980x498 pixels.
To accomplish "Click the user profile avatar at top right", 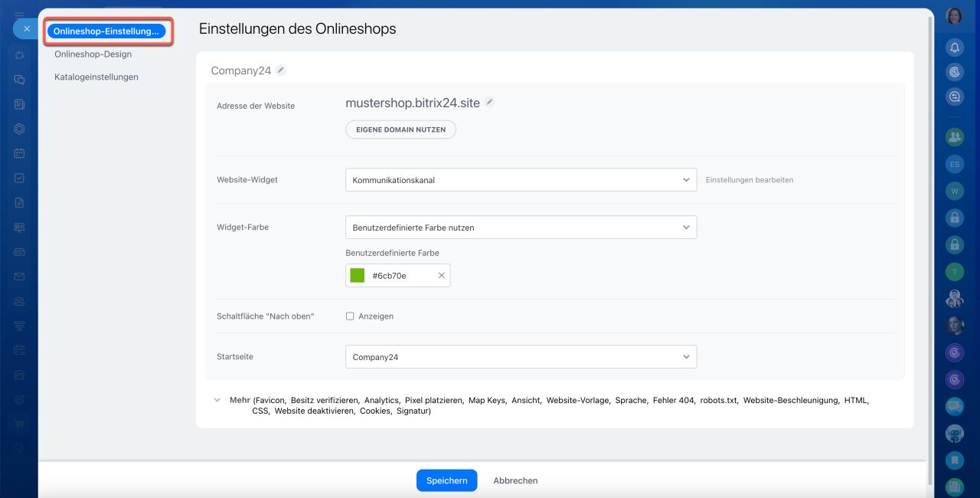I will (954, 16).
